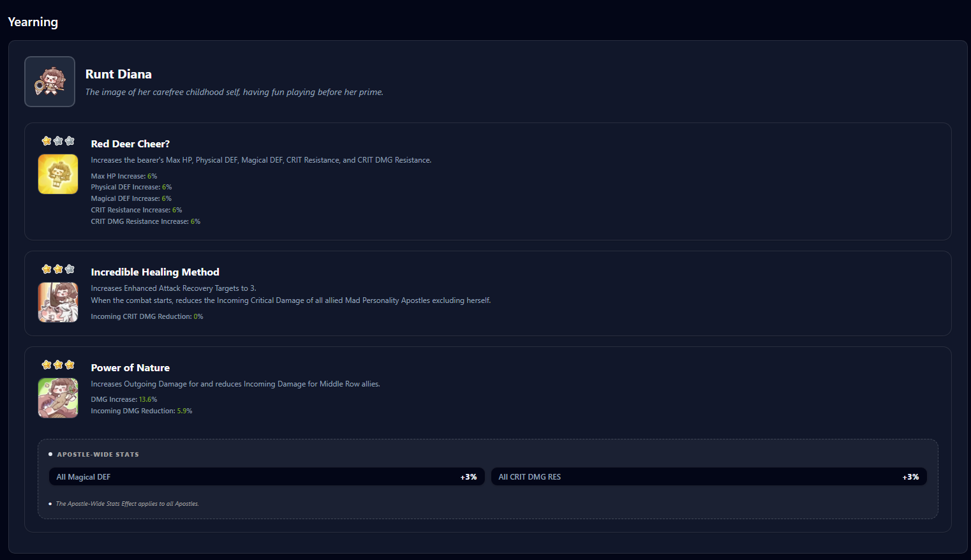Click the carefree childhood self description text
Screen dimensions: 971x560
234,92
